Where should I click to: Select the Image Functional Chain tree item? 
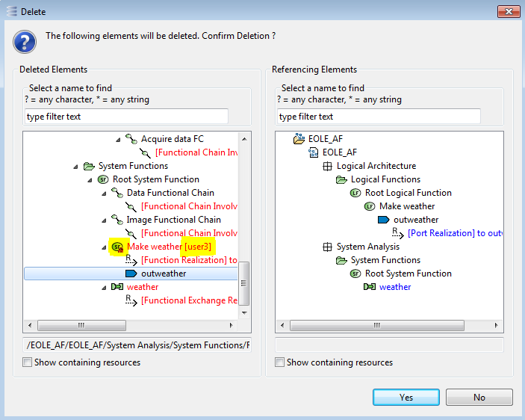click(x=173, y=220)
